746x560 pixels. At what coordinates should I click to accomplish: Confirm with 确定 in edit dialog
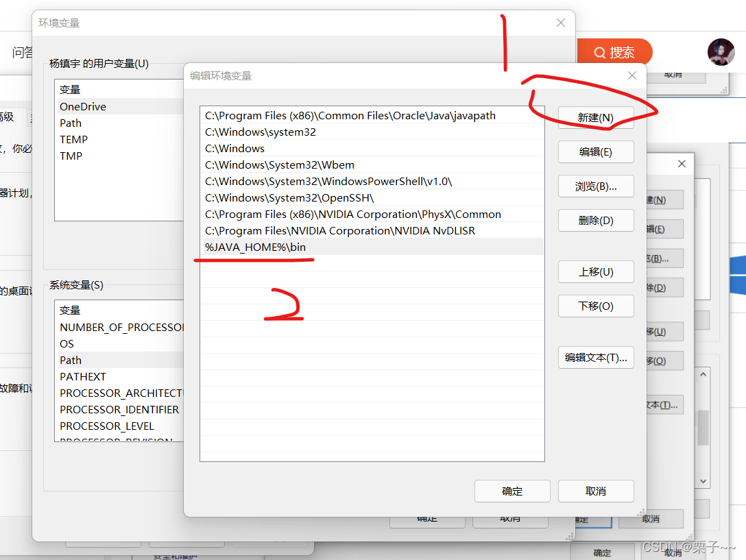pos(512,491)
